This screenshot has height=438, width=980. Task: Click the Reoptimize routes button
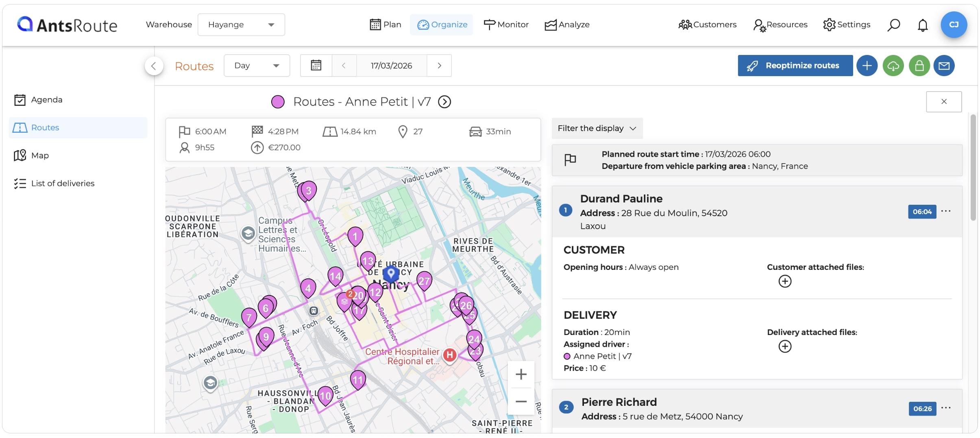[x=795, y=66]
